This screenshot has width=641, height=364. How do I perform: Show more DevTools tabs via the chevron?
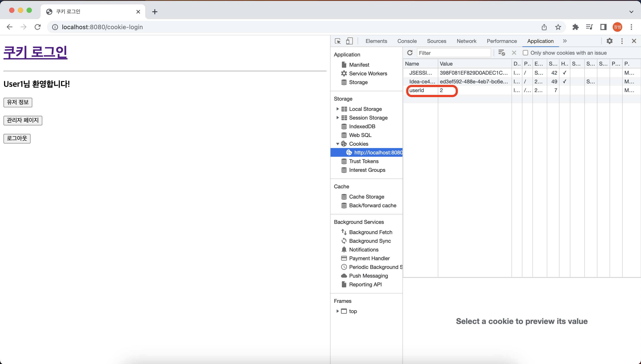coord(565,41)
